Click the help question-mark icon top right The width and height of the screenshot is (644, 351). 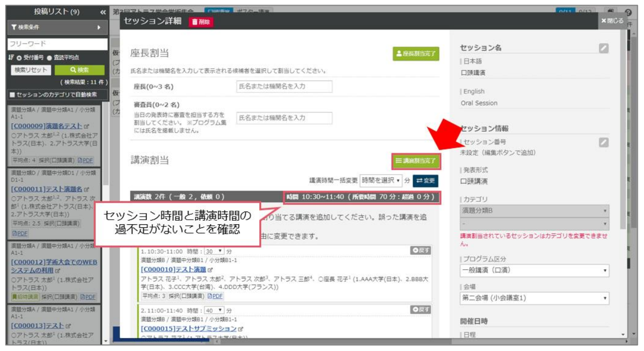click(x=629, y=13)
